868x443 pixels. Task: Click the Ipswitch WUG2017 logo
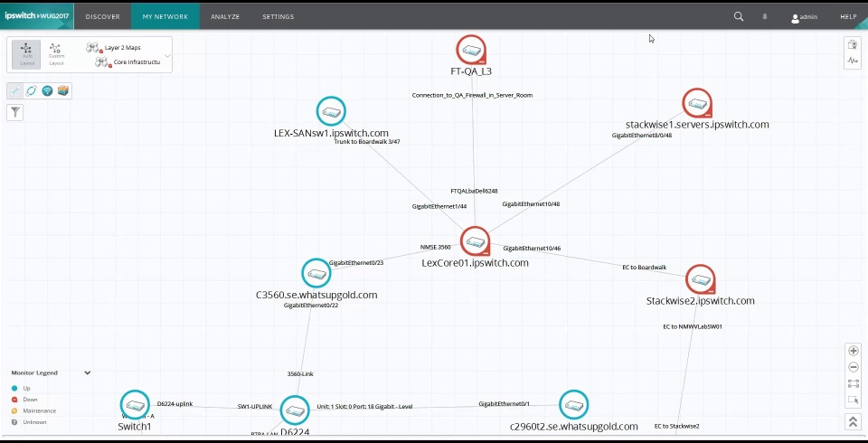[x=37, y=16]
